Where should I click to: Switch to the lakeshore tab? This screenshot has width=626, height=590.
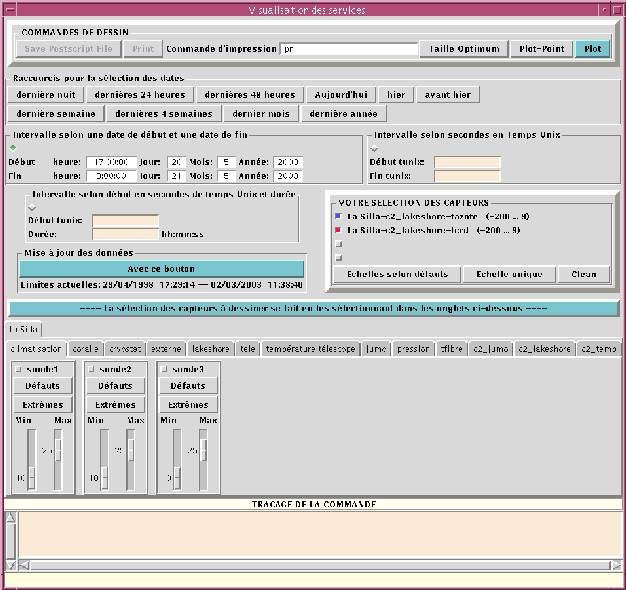211,349
